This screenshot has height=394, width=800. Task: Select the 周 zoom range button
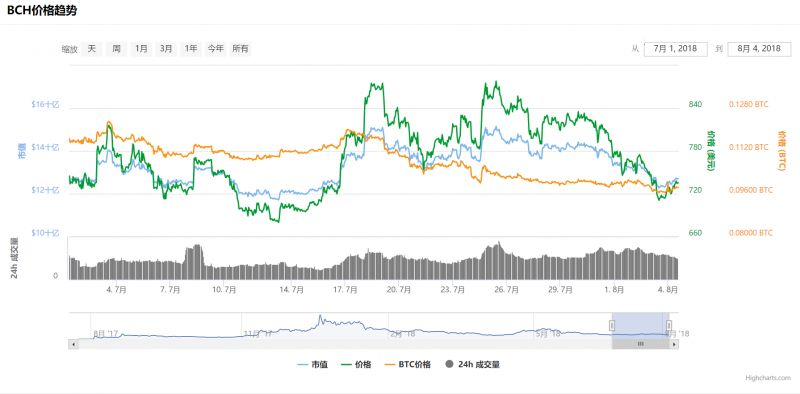click(x=116, y=49)
